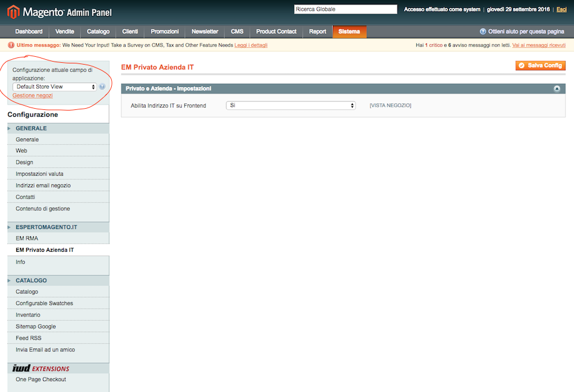This screenshot has height=392, width=574.
Task: Click the [VISTA NEGOZIO] scope label
Action: point(390,106)
